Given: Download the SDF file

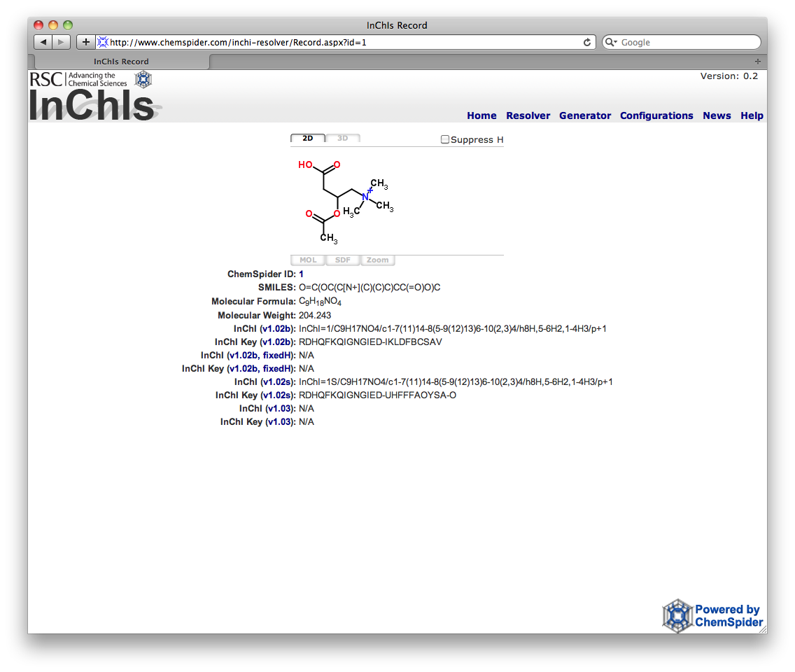Looking at the screenshot, I should (343, 260).
